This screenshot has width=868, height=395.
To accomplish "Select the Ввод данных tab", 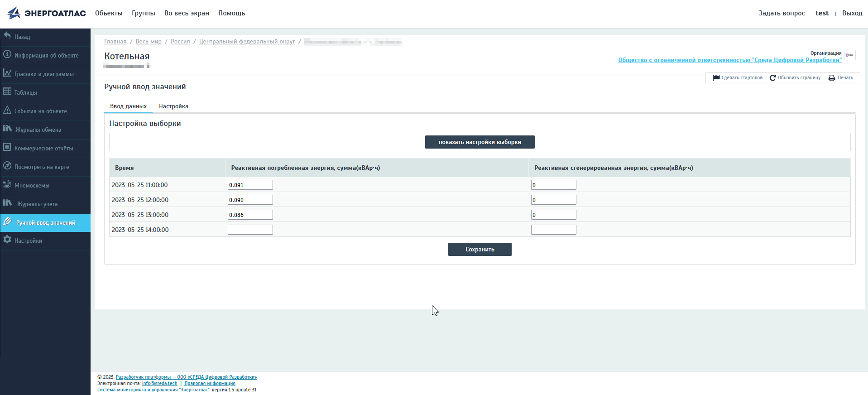I will click(128, 106).
